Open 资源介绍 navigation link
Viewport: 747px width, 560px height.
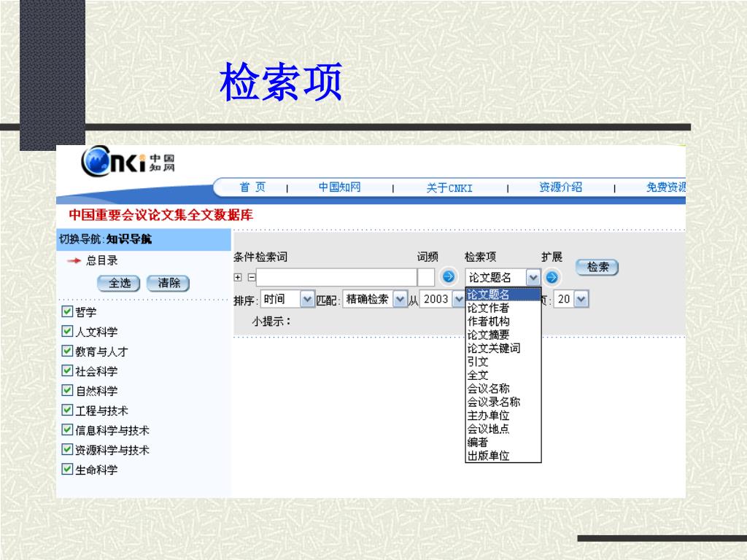(561, 187)
